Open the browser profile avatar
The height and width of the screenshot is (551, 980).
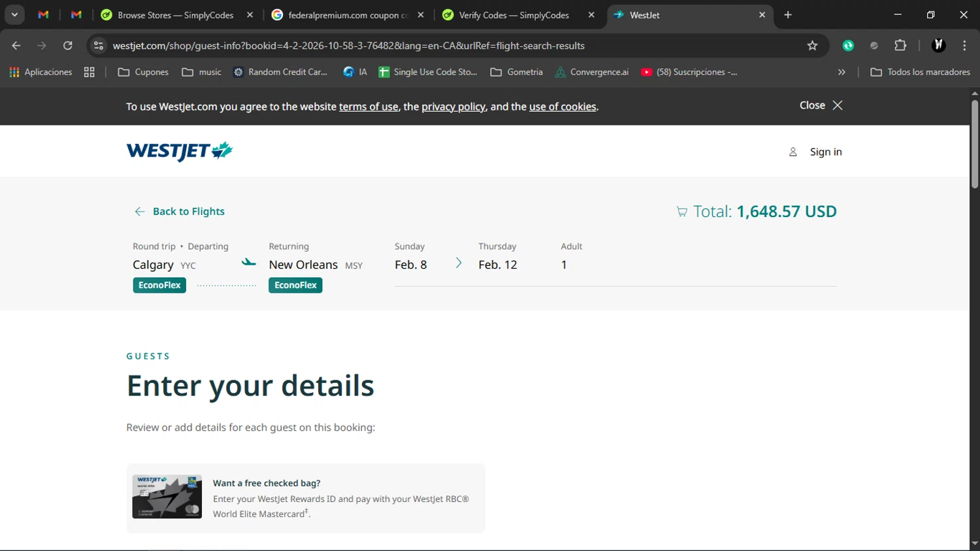point(939,46)
